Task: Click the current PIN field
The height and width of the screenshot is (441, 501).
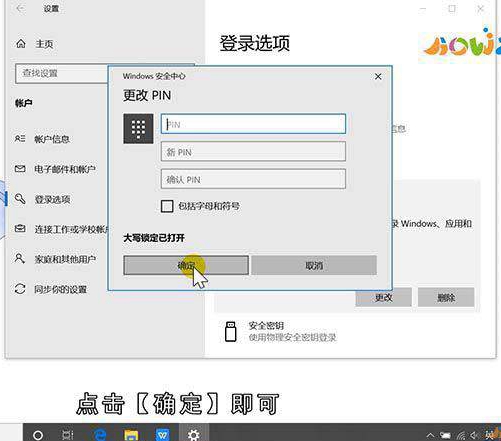Action: [x=253, y=124]
